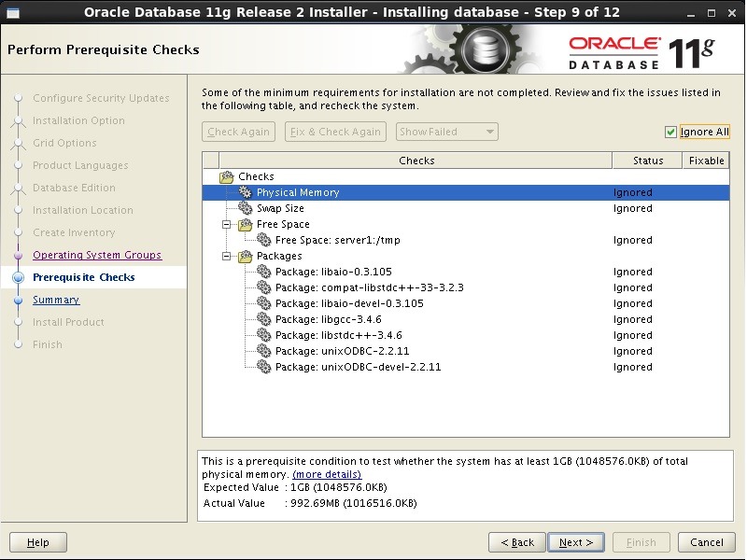Select Package: libaio-0.3.105 row
Screen dimensions: 747x560
click(x=465, y=272)
